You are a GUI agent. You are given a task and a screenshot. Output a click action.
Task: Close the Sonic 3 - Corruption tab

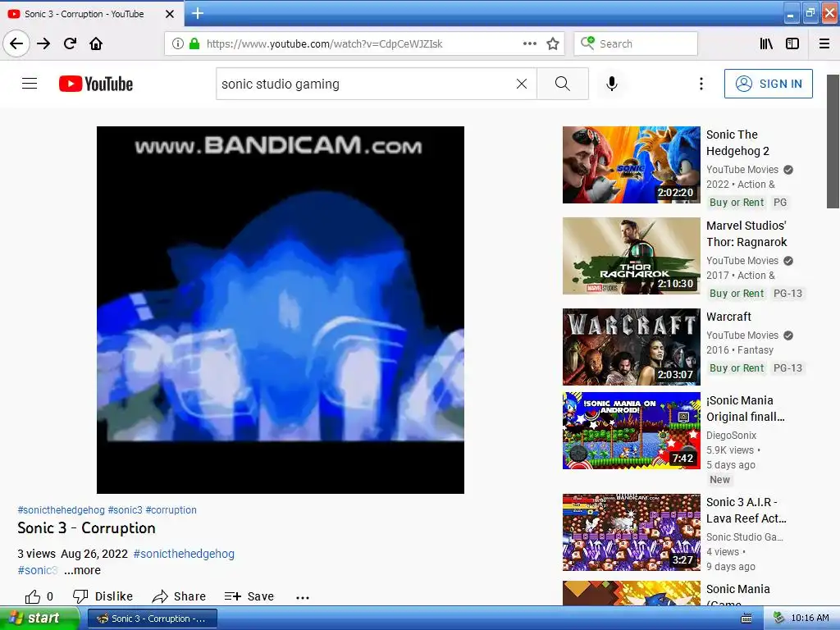[x=169, y=14]
